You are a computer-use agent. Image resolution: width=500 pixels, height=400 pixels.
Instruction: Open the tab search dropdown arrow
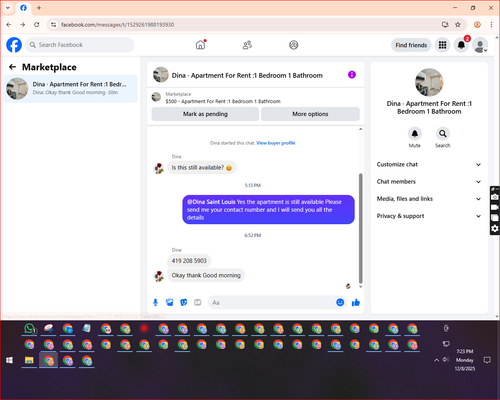[x=8, y=8]
